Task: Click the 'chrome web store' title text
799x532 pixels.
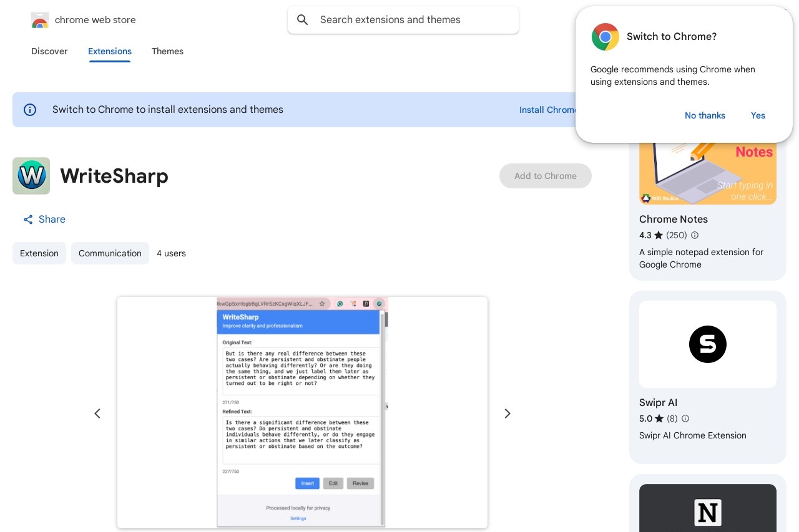Action: point(96,20)
